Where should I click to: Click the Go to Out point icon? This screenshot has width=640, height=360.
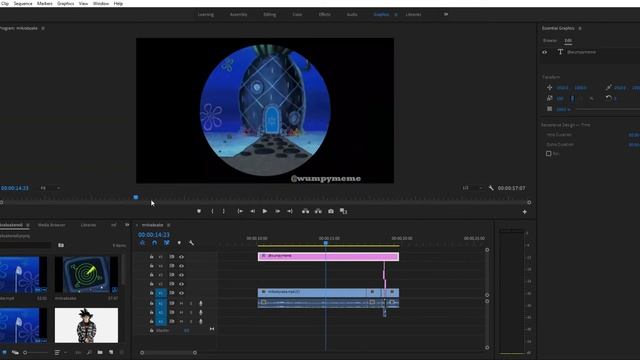click(290, 211)
